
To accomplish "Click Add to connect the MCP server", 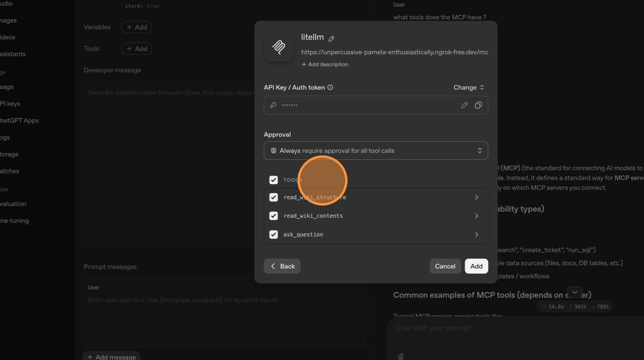I will [x=477, y=266].
